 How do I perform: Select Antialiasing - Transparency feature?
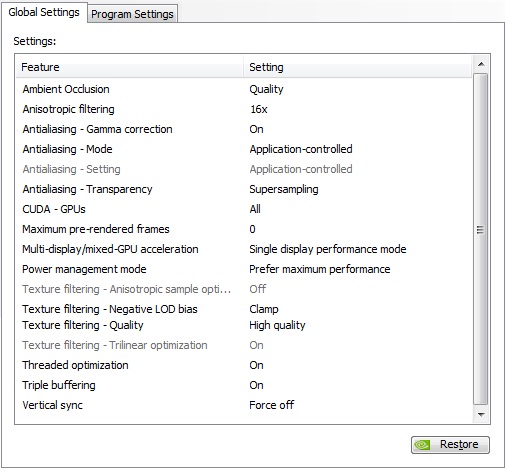[x=87, y=189]
